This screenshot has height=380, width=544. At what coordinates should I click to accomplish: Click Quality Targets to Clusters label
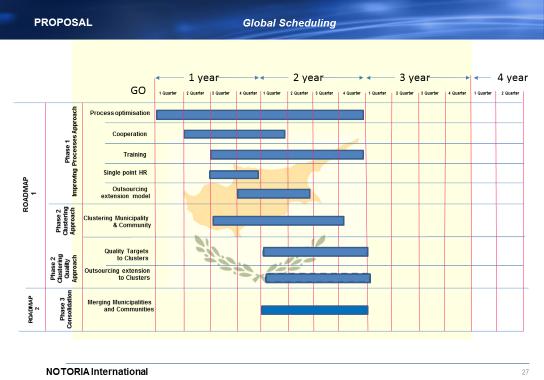127,254
